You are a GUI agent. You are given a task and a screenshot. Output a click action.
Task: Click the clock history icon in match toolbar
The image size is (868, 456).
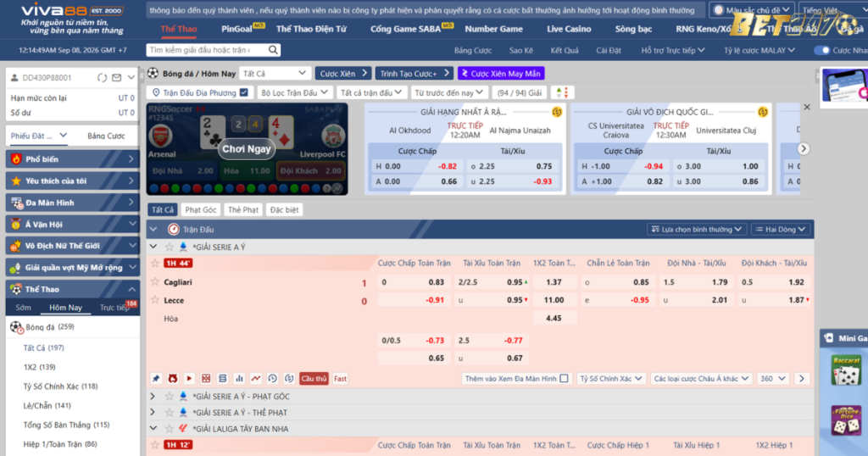(x=272, y=379)
